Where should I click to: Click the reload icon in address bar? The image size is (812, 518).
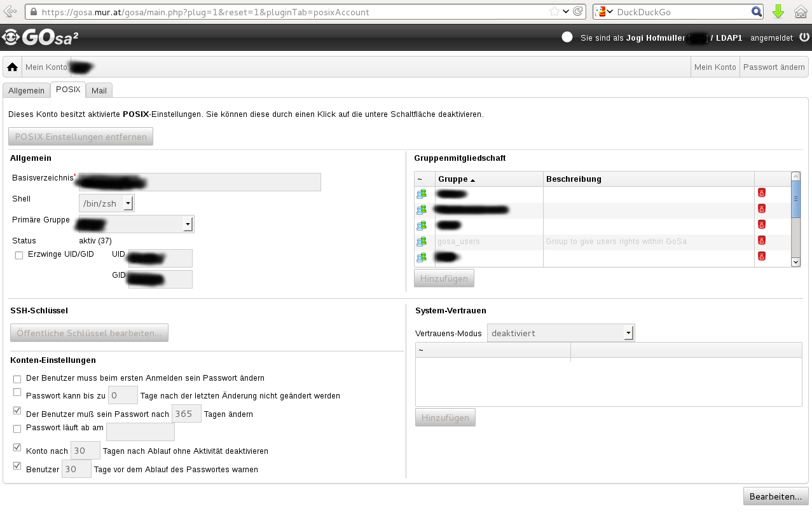pos(578,11)
